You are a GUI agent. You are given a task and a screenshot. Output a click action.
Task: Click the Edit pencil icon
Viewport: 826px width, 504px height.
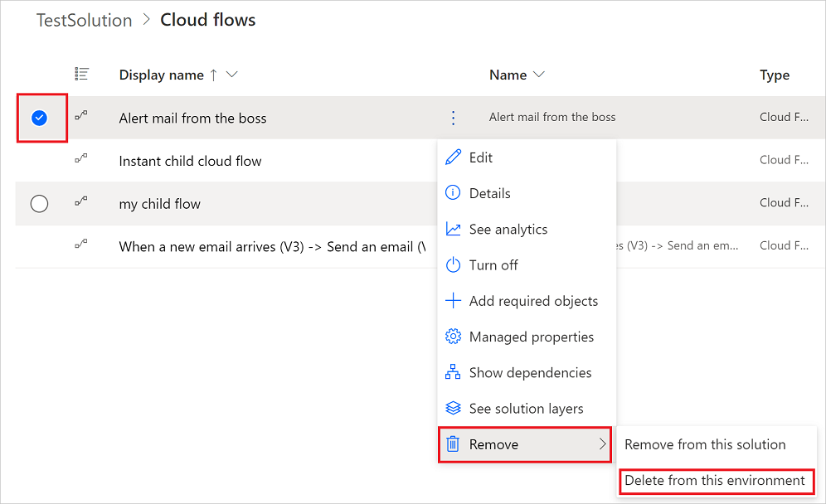454,157
